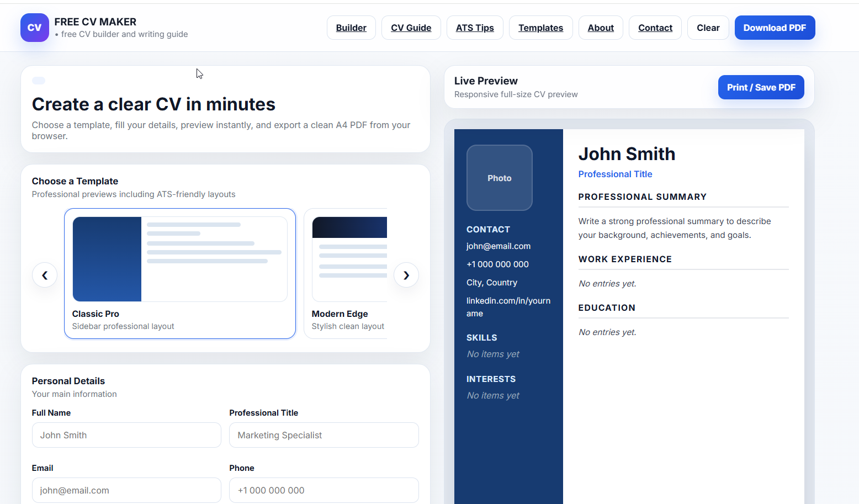Click the PROFESSIONAL SUMMARY heading

click(x=643, y=197)
